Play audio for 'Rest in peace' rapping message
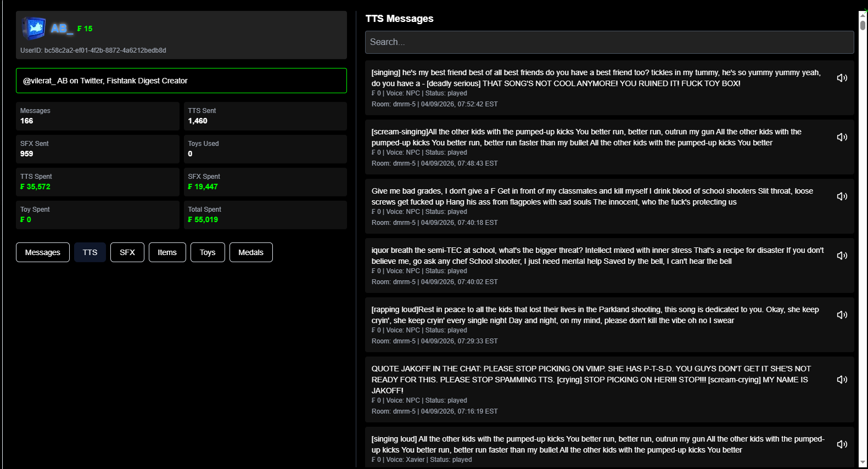This screenshot has width=868, height=469. tap(842, 315)
